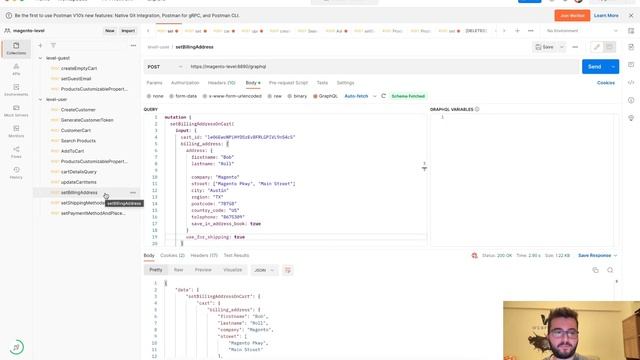Open the Save dropdown arrow
Image resolution: width=640 pixels, height=360 pixels.
[x=562, y=47]
